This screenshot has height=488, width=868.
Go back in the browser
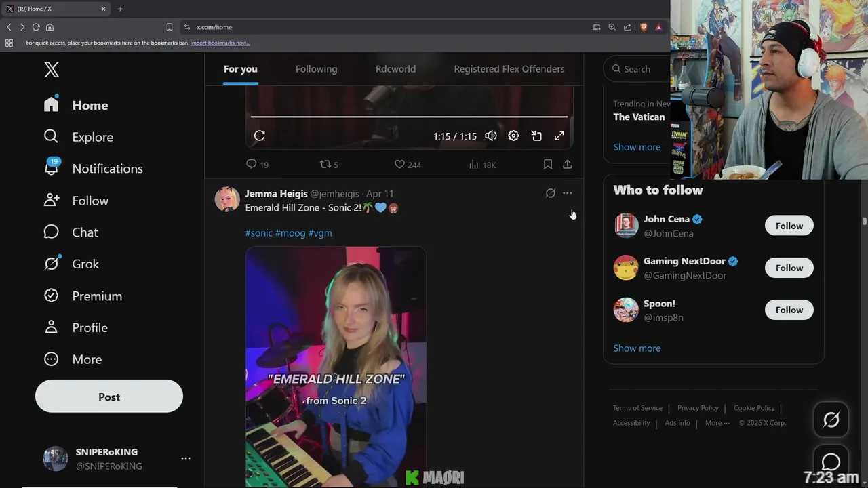click(x=9, y=27)
